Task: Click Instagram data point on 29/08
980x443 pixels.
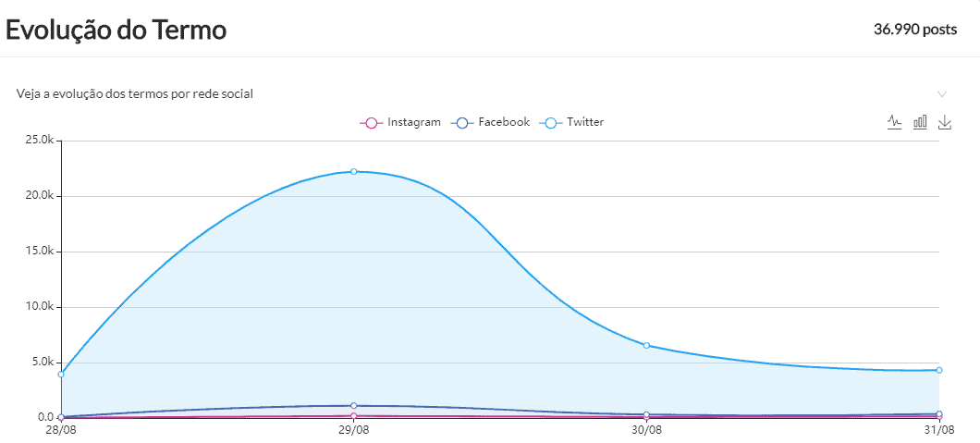Action: tap(353, 416)
